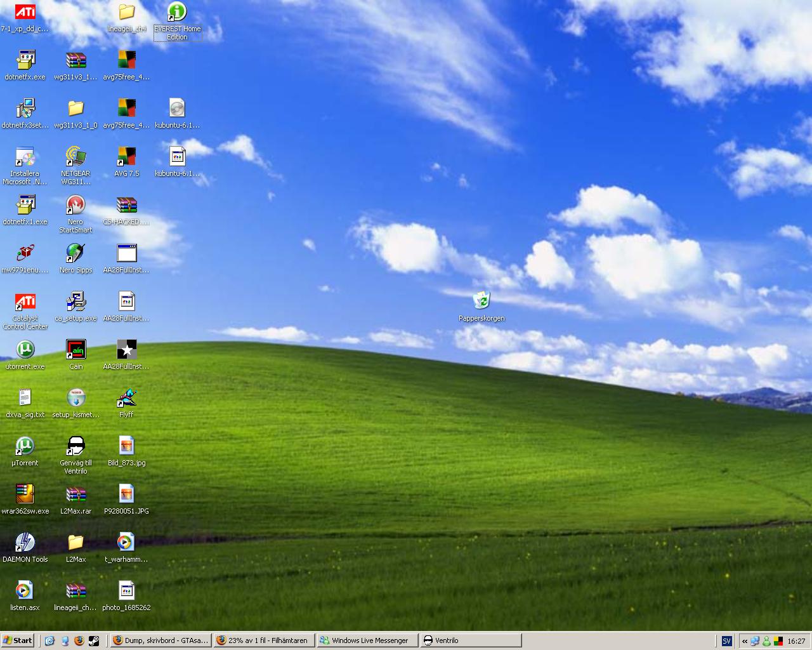The height and width of the screenshot is (650, 812).
Task: Switch to Windows Live Messenger taskbar button
Action: pos(368,640)
